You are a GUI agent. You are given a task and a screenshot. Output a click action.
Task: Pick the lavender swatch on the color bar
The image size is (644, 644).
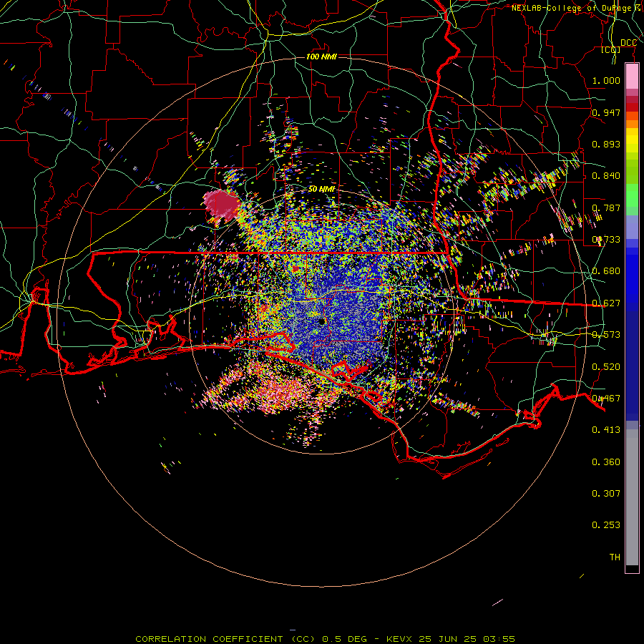click(632, 227)
